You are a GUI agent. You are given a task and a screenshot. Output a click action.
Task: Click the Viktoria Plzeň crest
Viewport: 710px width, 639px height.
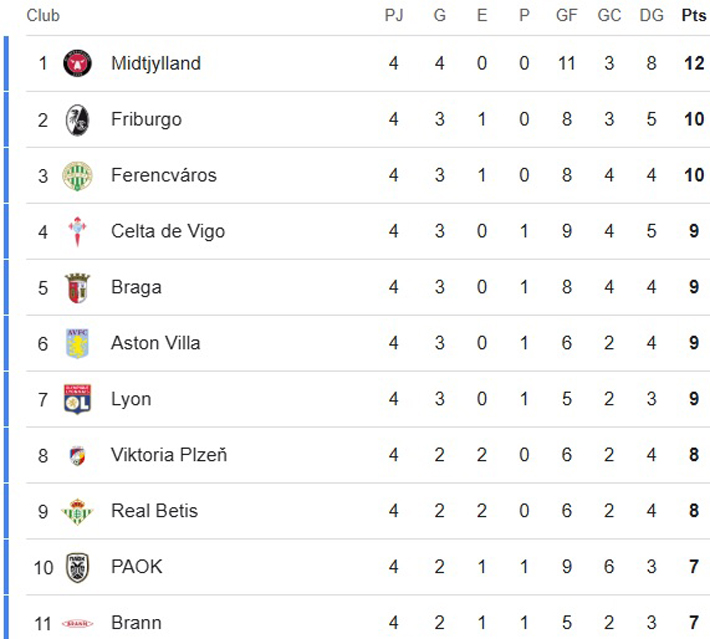[x=77, y=456]
